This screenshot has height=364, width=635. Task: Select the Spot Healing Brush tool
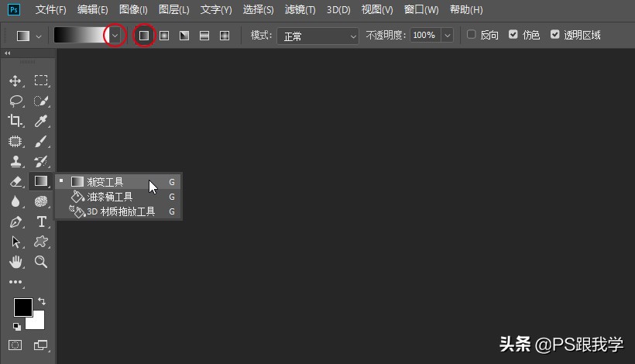coord(15,141)
